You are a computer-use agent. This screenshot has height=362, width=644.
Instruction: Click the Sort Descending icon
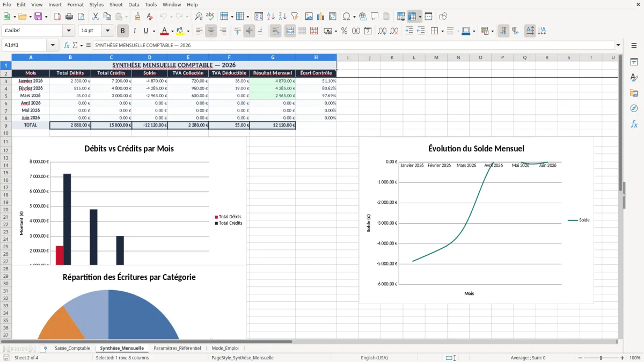[x=282, y=17]
